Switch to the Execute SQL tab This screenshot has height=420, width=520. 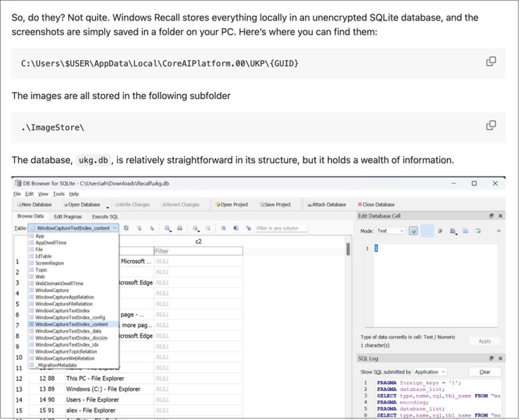105,217
